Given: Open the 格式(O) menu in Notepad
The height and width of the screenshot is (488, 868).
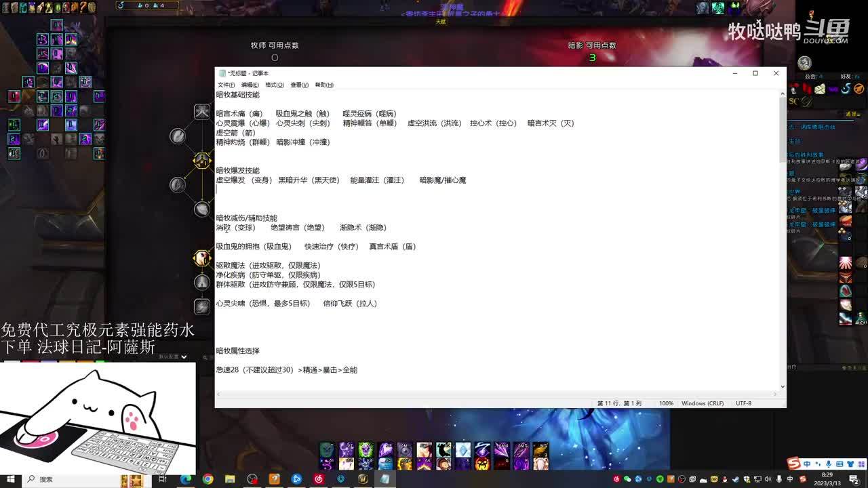Looking at the screenshot, I should coord(275,85).
